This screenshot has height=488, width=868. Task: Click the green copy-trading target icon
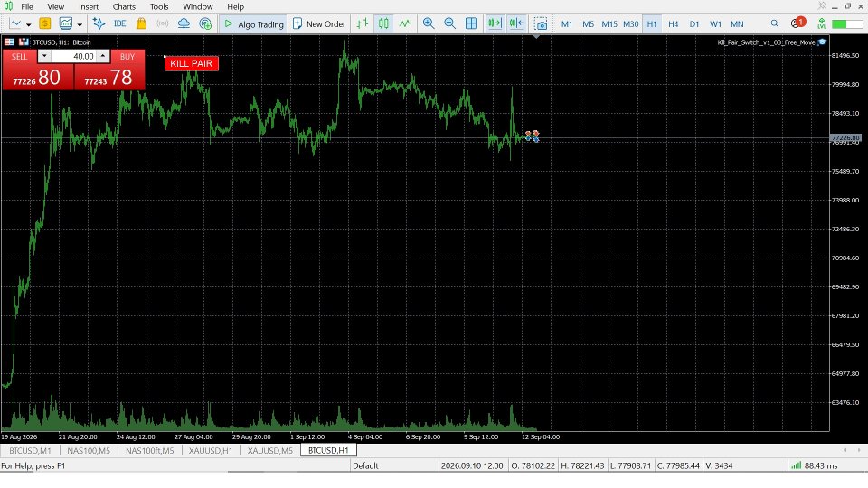point(205,23)
